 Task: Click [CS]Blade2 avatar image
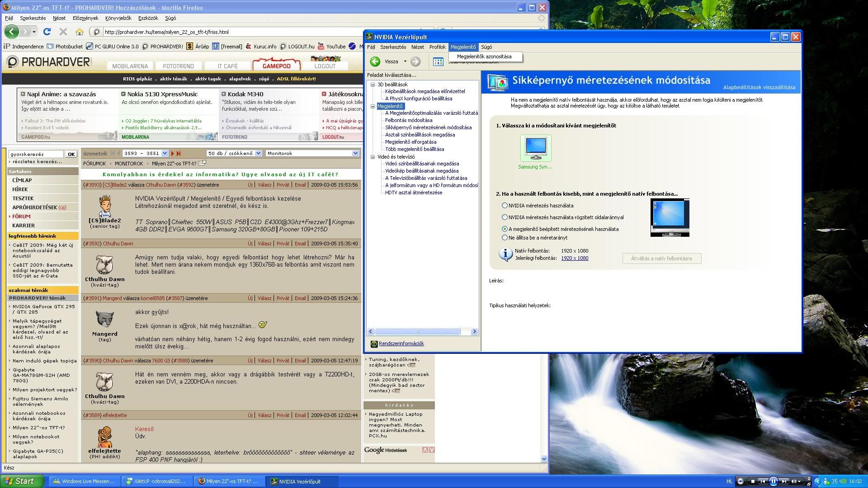[x=105, y=206]
